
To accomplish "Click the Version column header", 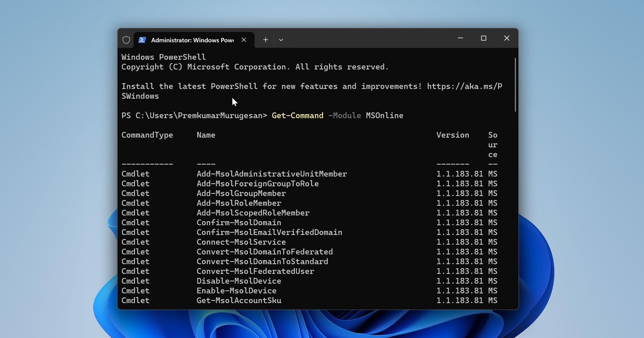I will 452,135.
